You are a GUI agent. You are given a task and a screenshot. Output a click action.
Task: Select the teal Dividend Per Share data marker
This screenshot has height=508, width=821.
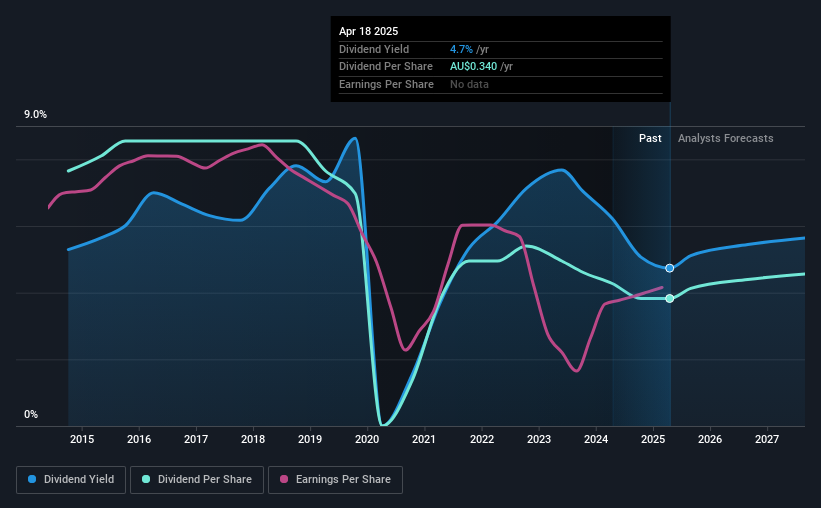(670, 299)
